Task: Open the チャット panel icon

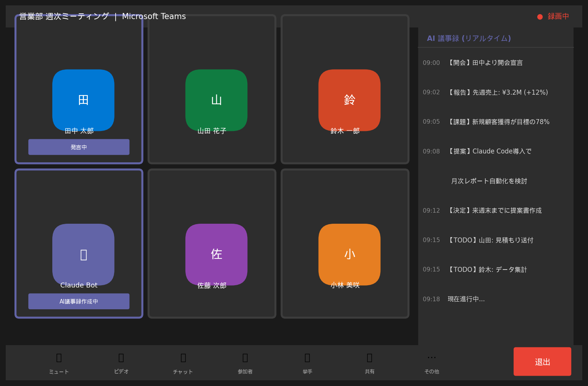Action: 183,358
